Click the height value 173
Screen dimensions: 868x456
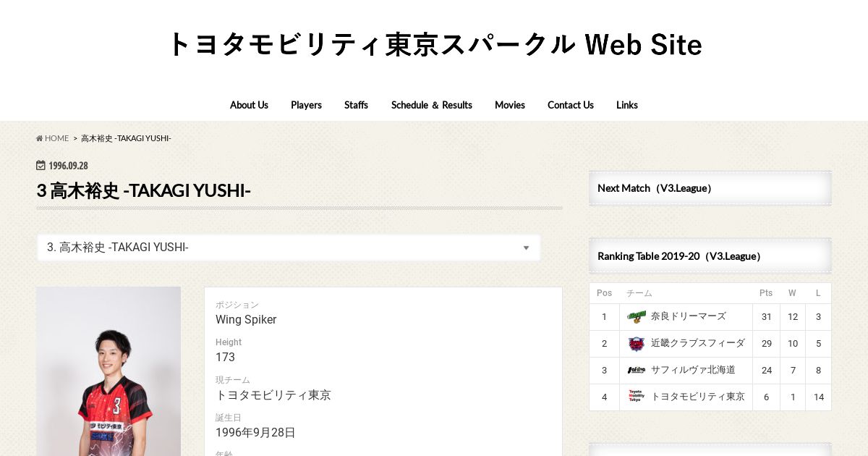point(225,358)
